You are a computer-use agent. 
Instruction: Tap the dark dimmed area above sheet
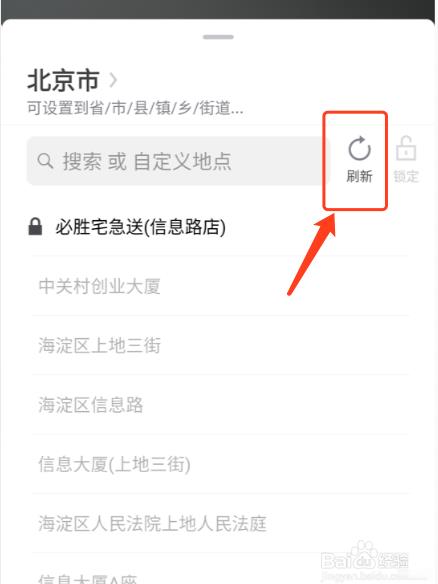tap(219, 8)
